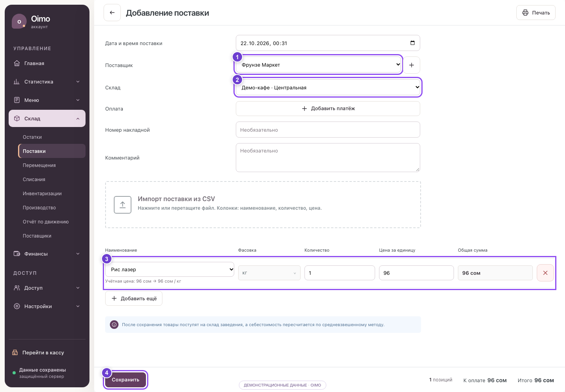Click Добавить ещё button
This screenshot has width=565, height=392.
[x=134, y=298]
